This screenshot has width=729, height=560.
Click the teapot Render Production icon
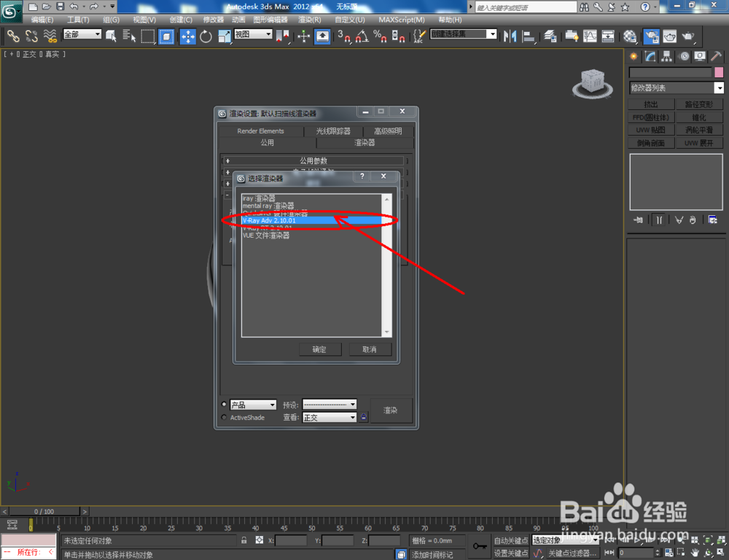pyautogui.click(x=687, y=36)
